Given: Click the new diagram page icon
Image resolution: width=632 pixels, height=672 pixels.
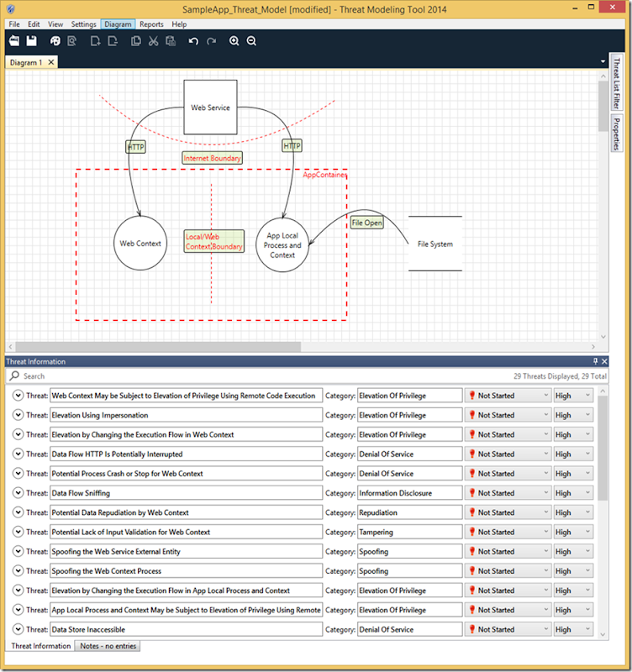Looking at the screenshot, I should 95,40.
